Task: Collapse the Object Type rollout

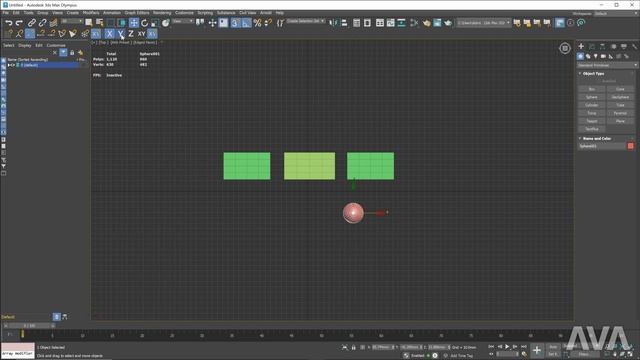Action: click(x=593, y=73)
